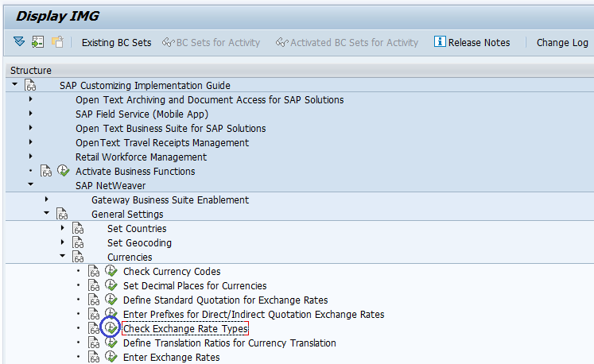The width and height of the screenshot is (594, 364).
Task: Open documentation for Define Translation Ratios
Action: [94, 343]
